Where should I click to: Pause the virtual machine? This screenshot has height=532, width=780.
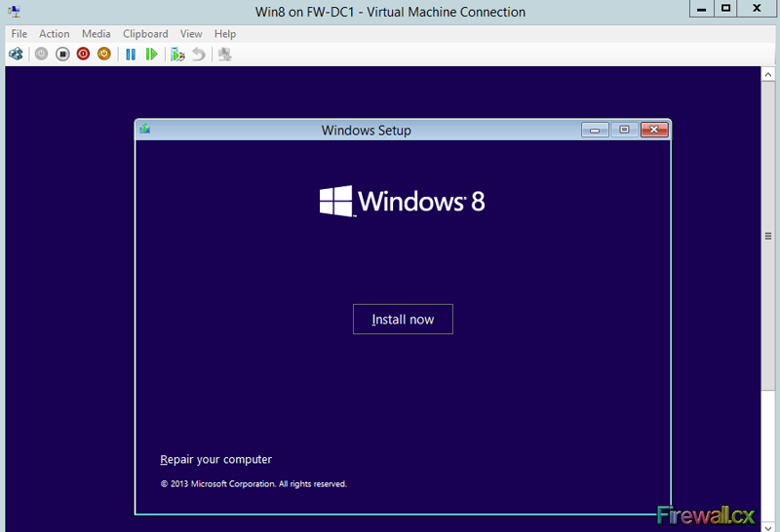coord(131,54)
